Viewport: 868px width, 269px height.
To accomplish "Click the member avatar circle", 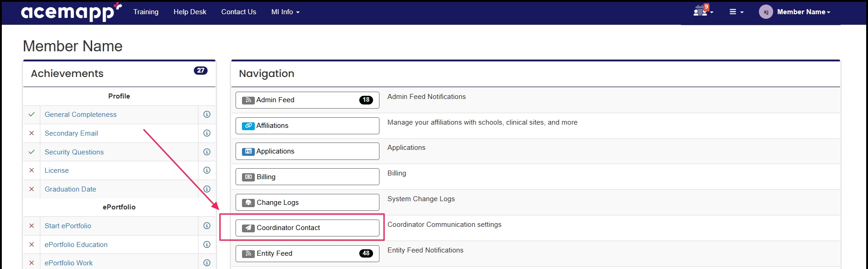I will tap(766, 12).
